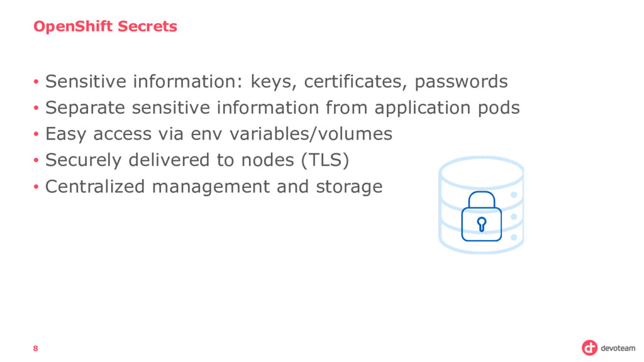Click the red bullet before Sensitive information
This screenshot has width=644, height=362.
pos(36,82)
